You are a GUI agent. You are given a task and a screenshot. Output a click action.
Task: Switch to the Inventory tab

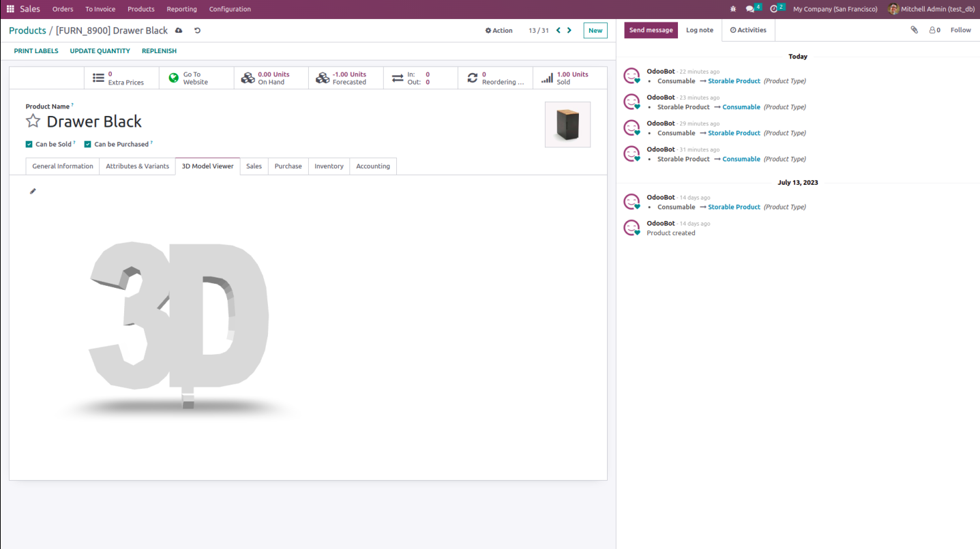(x=329, y=166)
